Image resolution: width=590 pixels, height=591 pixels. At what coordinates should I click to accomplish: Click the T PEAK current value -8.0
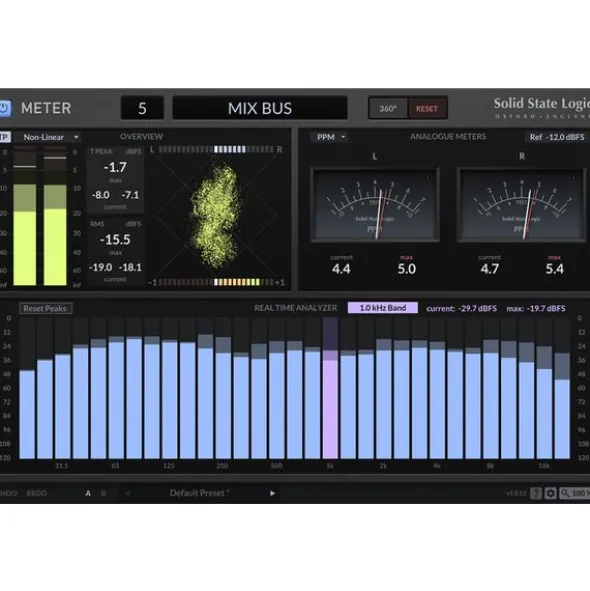tap(101, 195)
